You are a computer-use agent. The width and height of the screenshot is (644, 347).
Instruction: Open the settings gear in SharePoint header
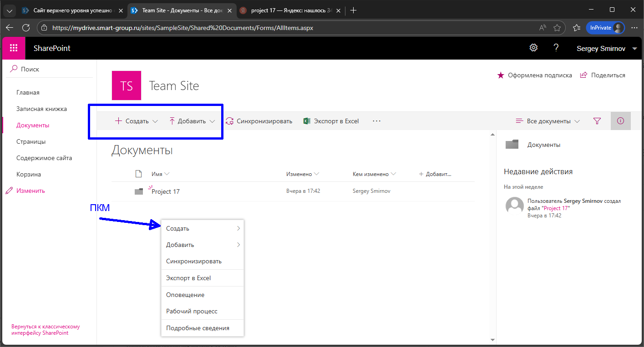(x=533, y=48)
